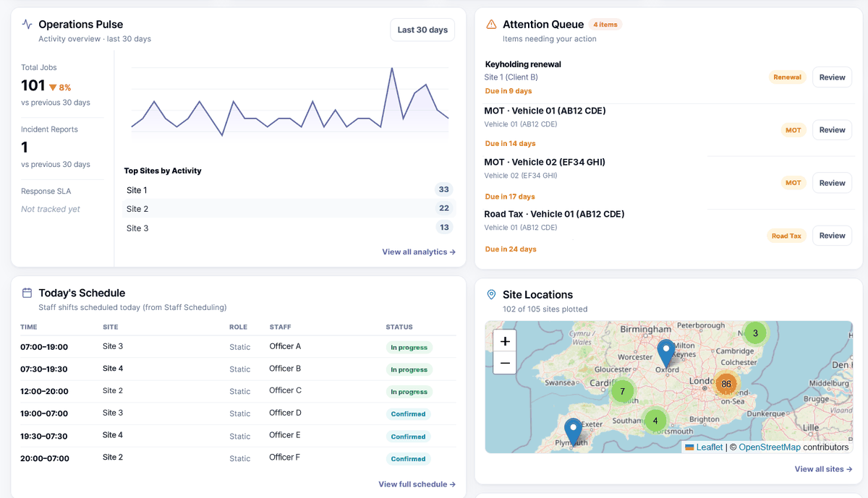Open the 4-site cluster near Southampton
868x498 pixels.
pos(655,421)
